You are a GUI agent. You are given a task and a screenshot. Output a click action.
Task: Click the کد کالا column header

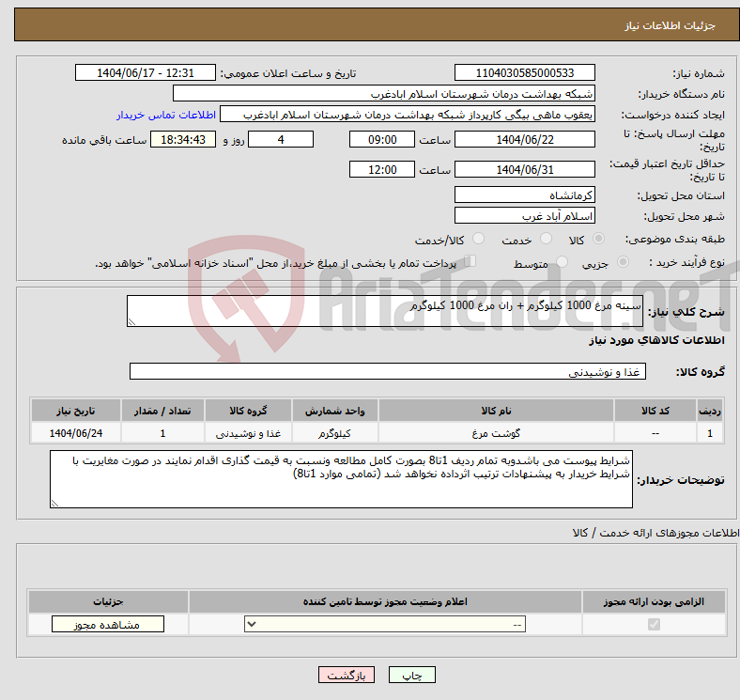[655, 411]
